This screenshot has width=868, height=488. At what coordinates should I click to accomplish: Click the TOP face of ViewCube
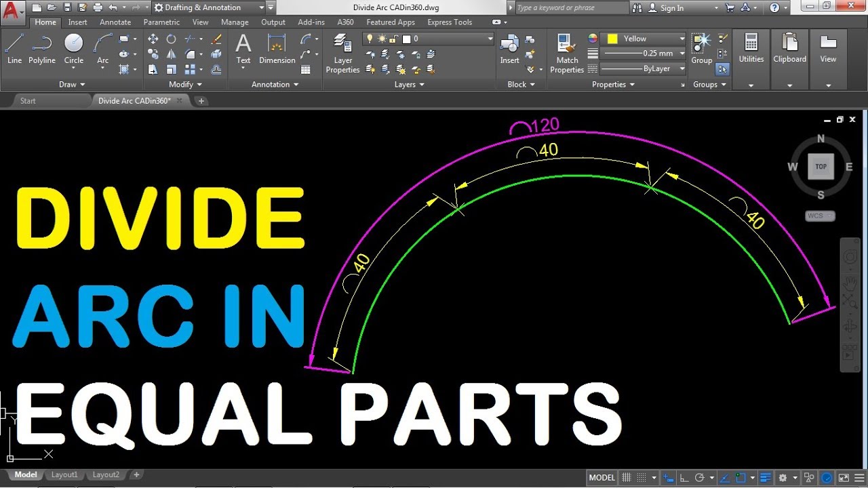pyautogui.click(x=821, y=166)
